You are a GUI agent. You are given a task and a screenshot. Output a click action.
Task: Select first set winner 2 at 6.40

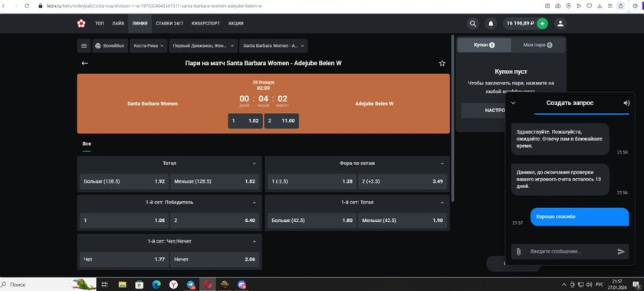[215, 220]
